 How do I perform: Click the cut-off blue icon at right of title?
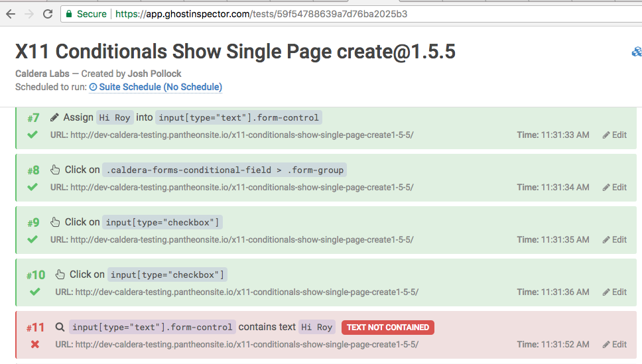pyautogui.click(x=637, y=52)
